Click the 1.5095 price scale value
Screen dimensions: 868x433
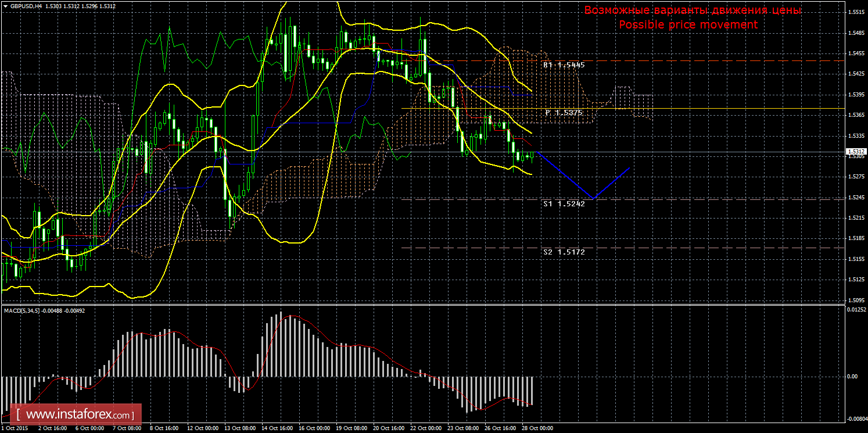click(855, 300)
